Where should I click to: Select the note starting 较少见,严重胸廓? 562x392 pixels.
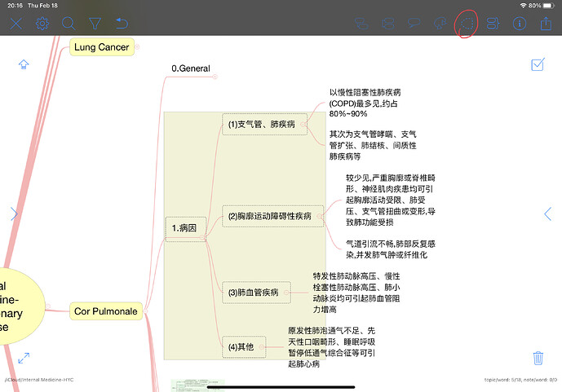click(x=391, y=200)
